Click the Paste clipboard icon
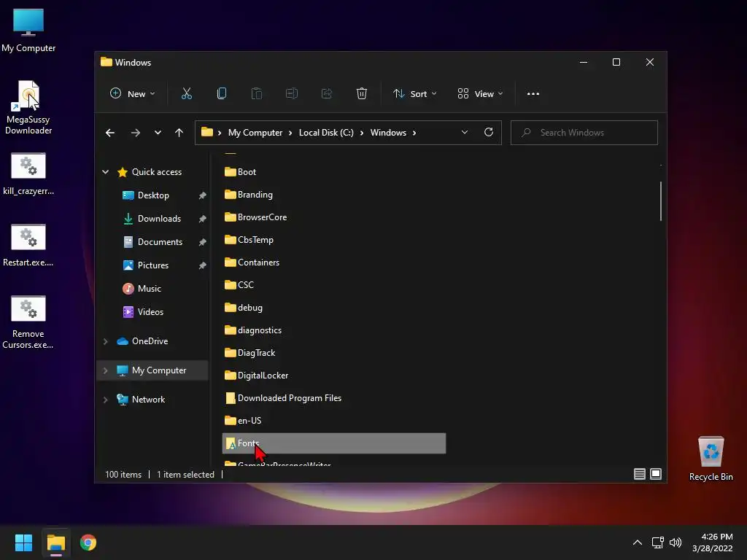747x560 pixels. click(256, 94)
